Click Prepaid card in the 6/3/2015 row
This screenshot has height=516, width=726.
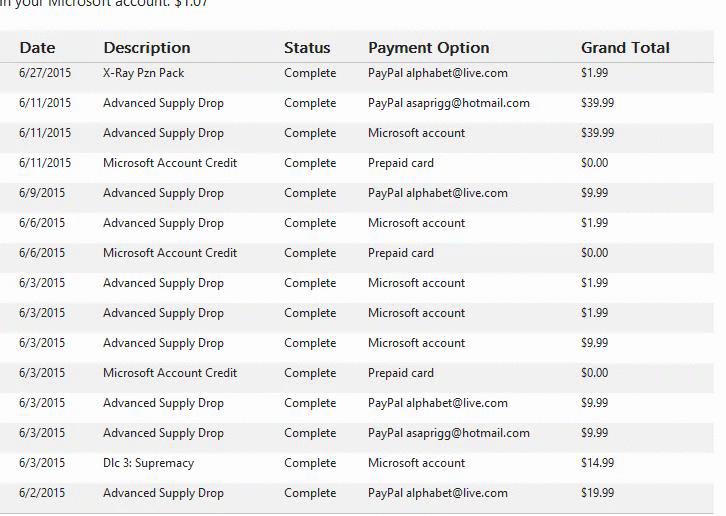pyautogui.click(x=400, y=373)
